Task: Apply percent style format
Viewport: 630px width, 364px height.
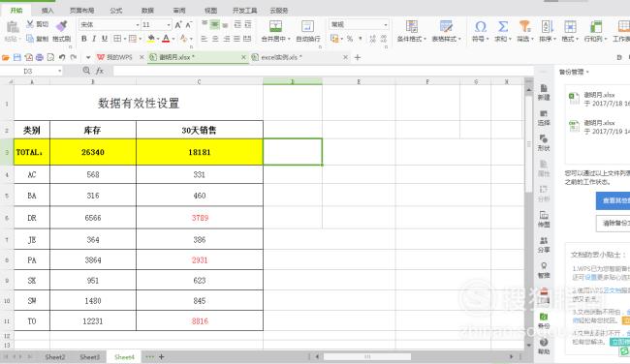Action: (x=350, y=39)
